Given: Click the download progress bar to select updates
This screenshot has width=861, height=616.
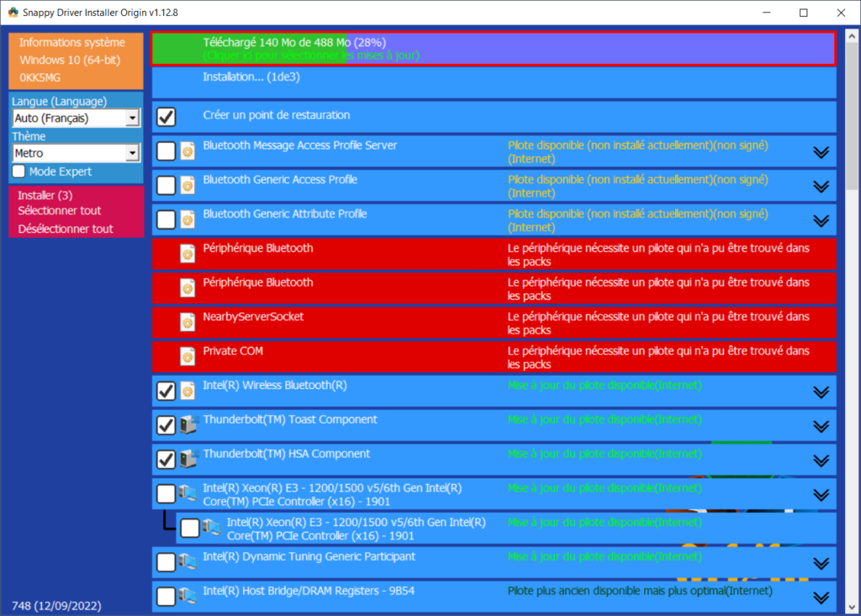Looking at the screenshot, I should [x=494, y=49].
